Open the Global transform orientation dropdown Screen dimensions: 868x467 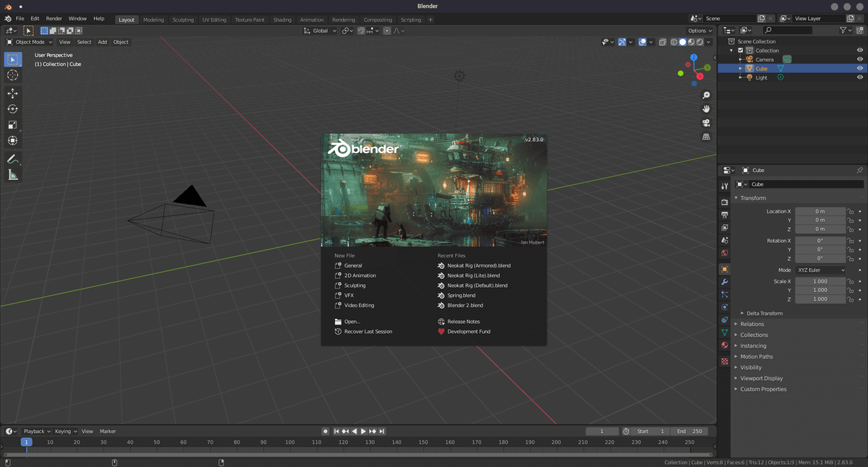point(320,31)
